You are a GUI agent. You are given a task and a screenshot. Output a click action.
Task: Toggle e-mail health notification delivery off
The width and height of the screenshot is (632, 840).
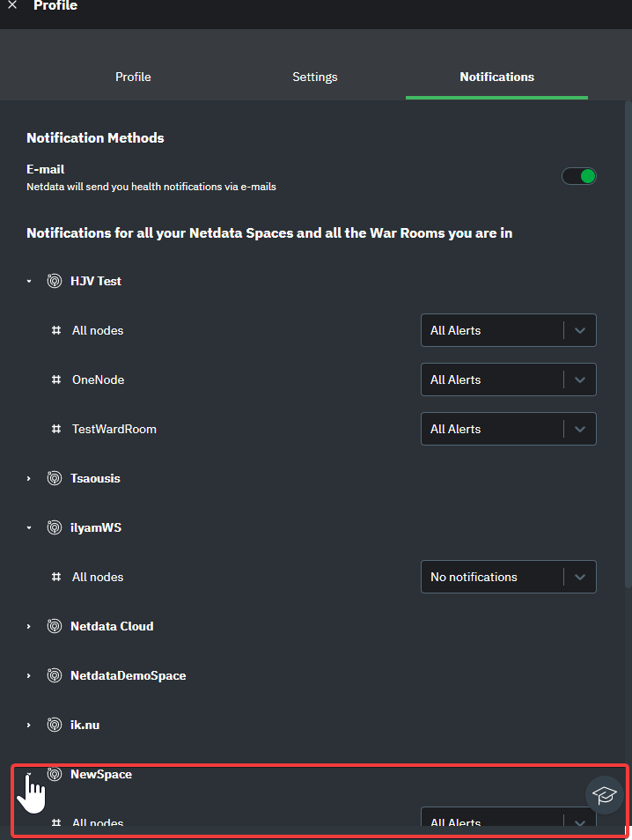pyautogui.click(x=578, y=175)
